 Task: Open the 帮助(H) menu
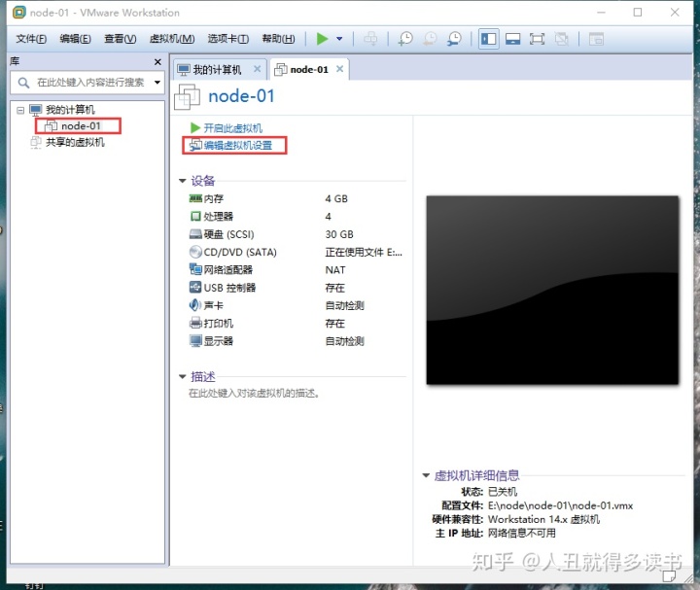pyautogui.click(x=278, y=39)
